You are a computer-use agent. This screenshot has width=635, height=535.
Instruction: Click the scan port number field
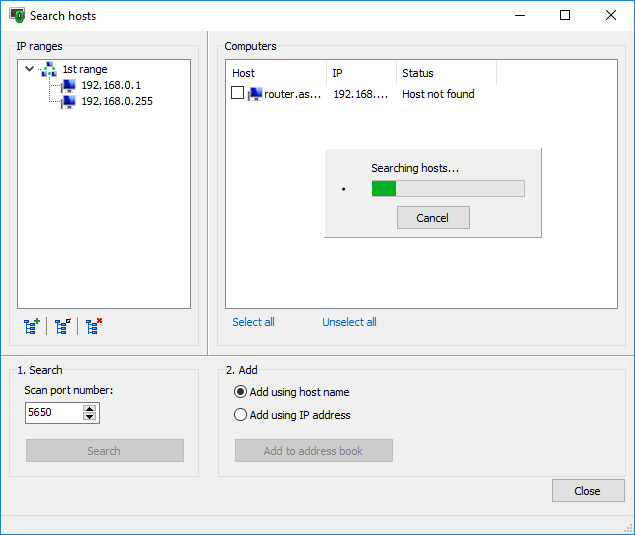[54, 413]
